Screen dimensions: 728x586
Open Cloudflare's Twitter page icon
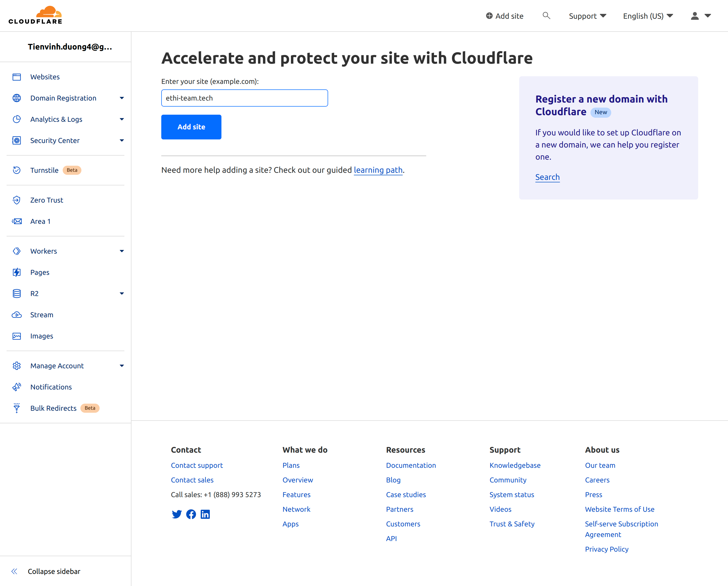(177, 514)
